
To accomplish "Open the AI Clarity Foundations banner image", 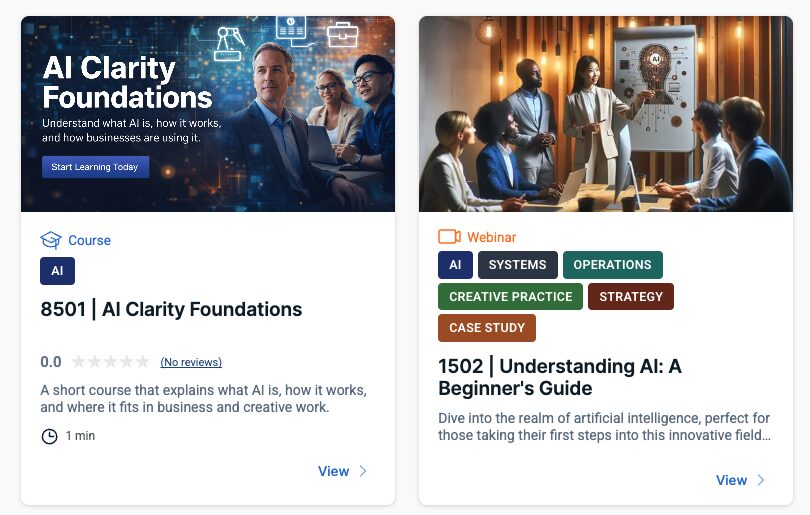I will click(x=208, y=114).
